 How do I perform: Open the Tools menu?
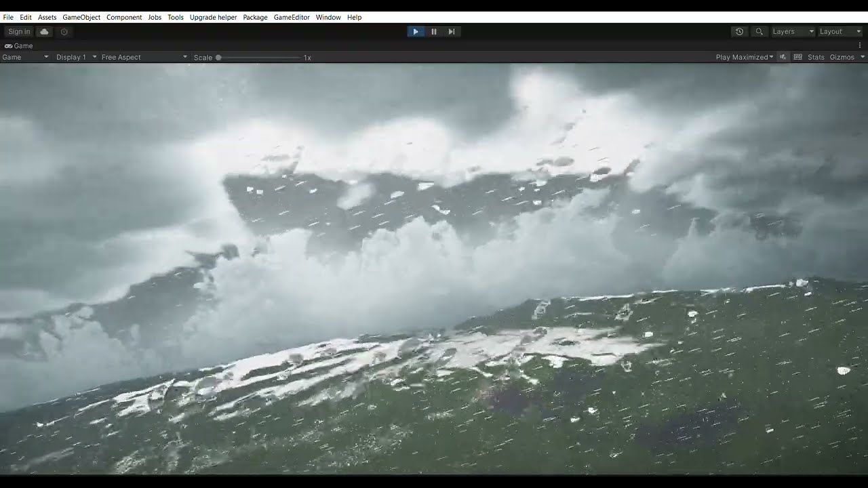coord(176,17)
